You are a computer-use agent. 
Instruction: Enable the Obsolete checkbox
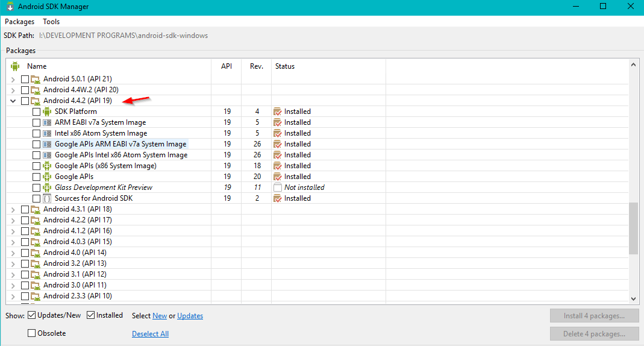point(31,333)
